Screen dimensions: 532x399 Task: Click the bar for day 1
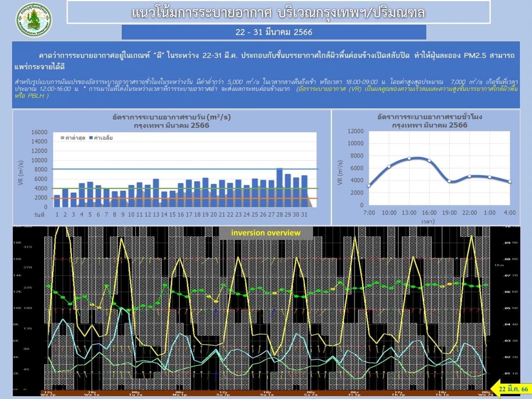(57, 201)
